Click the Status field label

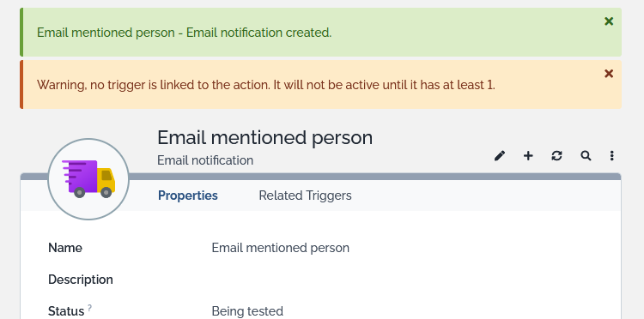(66, 311)
